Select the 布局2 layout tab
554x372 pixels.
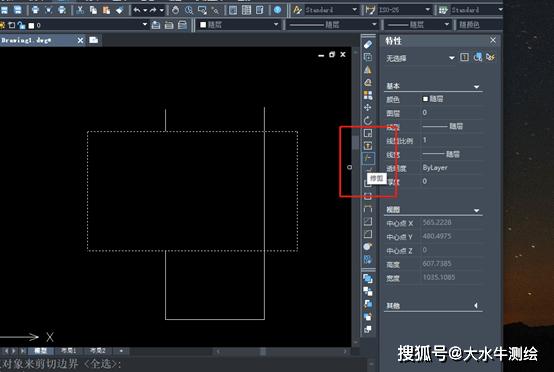98,351
